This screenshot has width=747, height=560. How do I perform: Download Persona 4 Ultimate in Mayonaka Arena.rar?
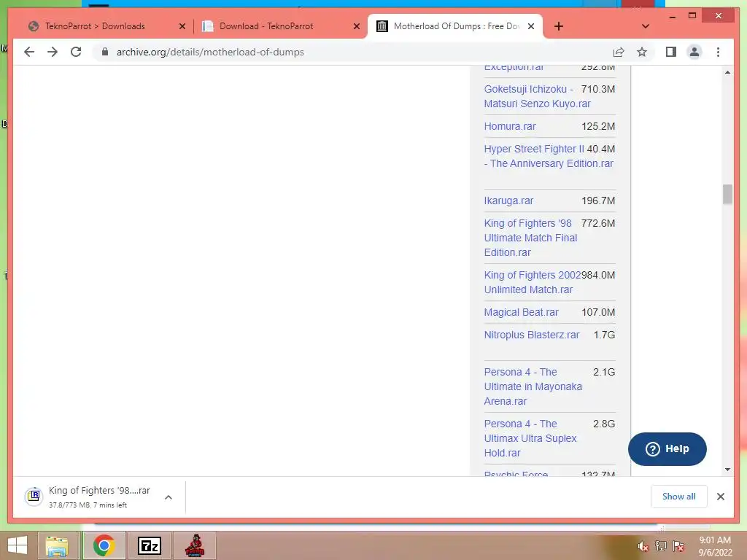point(533,386)
